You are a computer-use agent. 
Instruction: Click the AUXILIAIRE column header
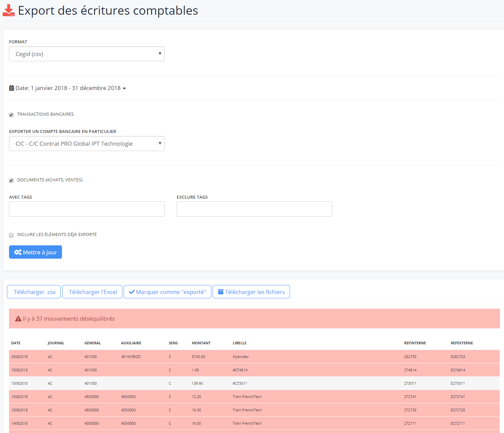131,343
